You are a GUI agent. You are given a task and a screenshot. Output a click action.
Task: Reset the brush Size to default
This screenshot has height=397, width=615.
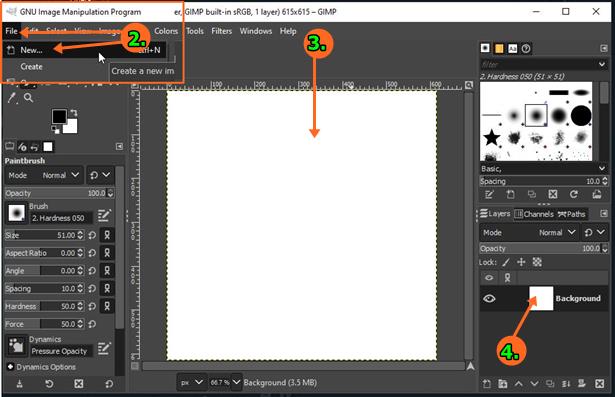[x=92, y=235]
